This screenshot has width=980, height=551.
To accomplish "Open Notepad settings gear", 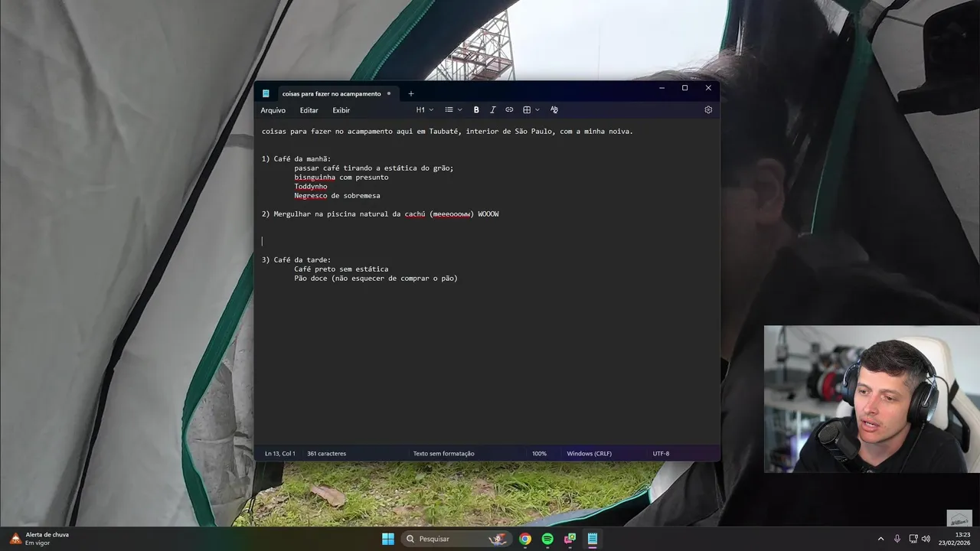I will pos(708,110).
